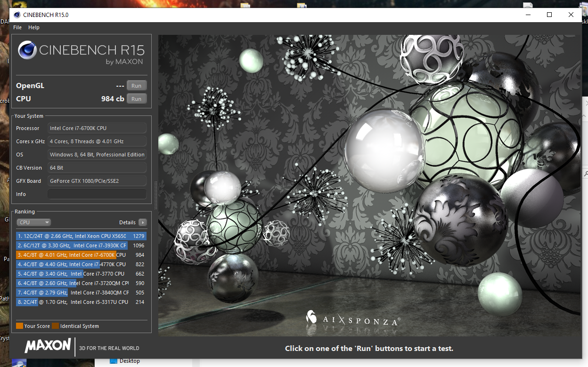588x367 pixels.
Task: Click the MAXON logo at bottom left
Action: pyautogui.click(x=48, y=345)
